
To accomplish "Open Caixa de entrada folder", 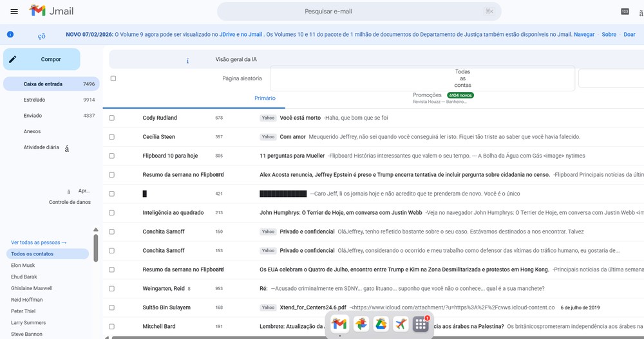I will [52, 84].
